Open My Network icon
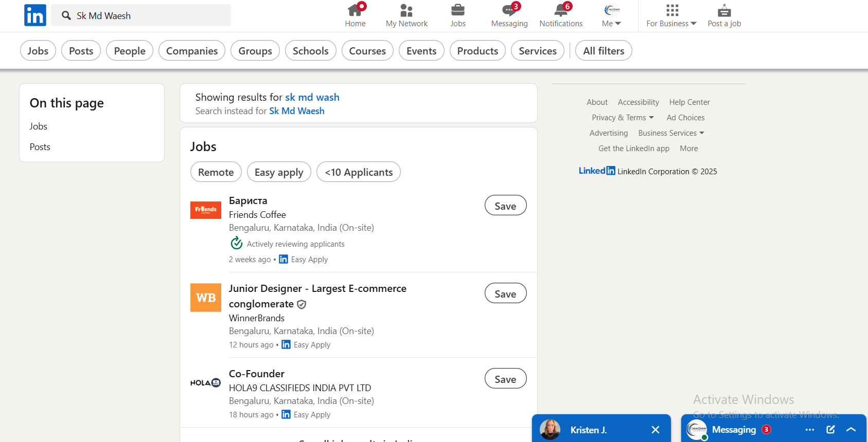Viewport: 868px width, 442px height. coord(406,10)
